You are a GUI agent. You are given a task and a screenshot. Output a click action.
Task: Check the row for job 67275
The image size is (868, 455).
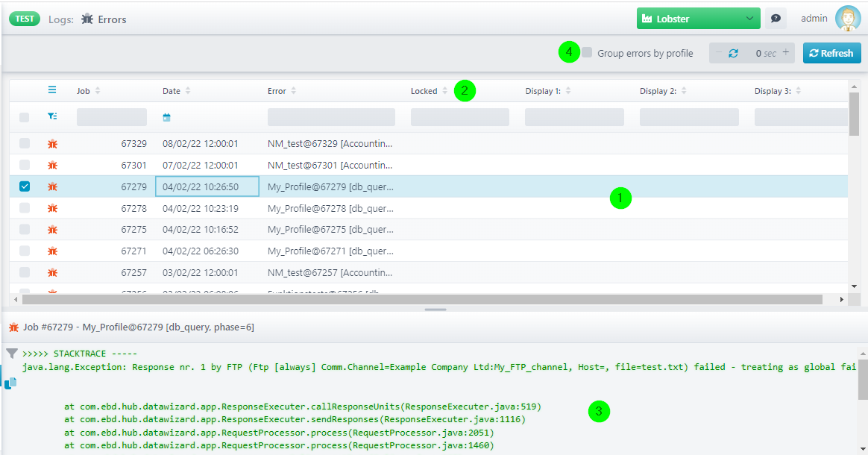25,229
